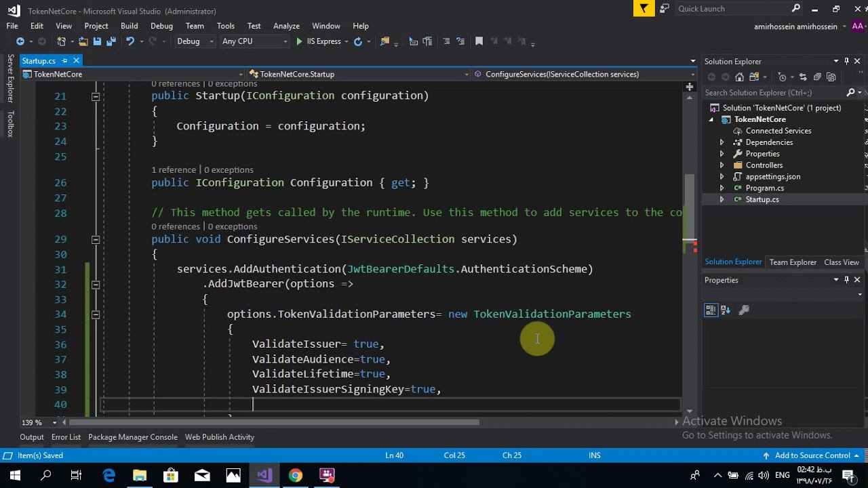The height and width of the screenshot is (488, 868).
Task: Save the current file
Action: pyautogui.click(x=97, y=41)
